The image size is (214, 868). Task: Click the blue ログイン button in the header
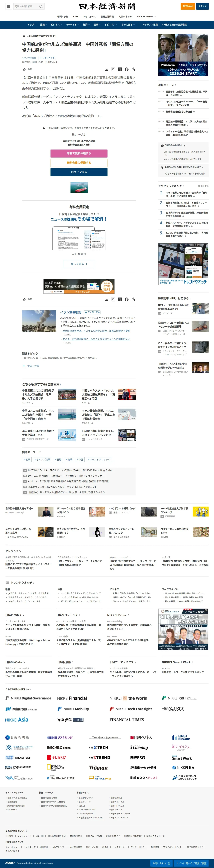202,6
